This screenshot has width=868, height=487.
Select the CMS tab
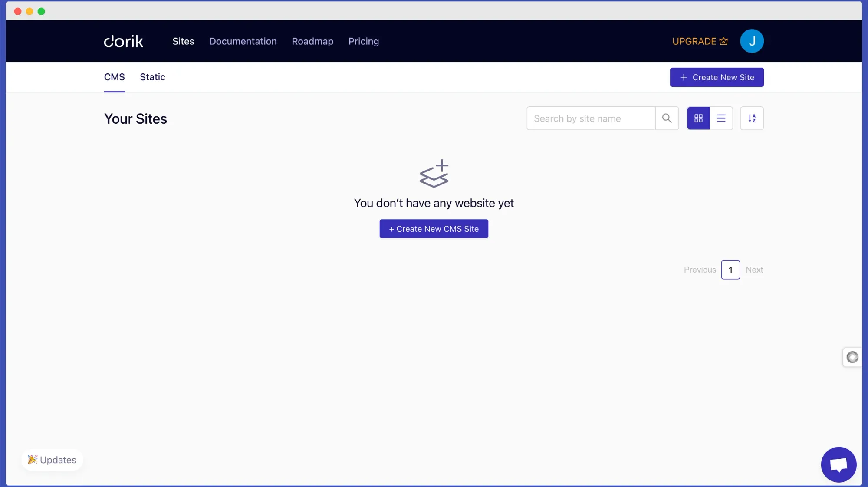114,77
